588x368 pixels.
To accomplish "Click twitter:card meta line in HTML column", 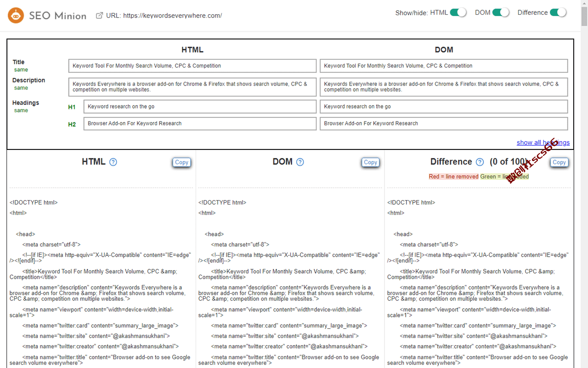I will pyautogui.click(x=100, y=326).
